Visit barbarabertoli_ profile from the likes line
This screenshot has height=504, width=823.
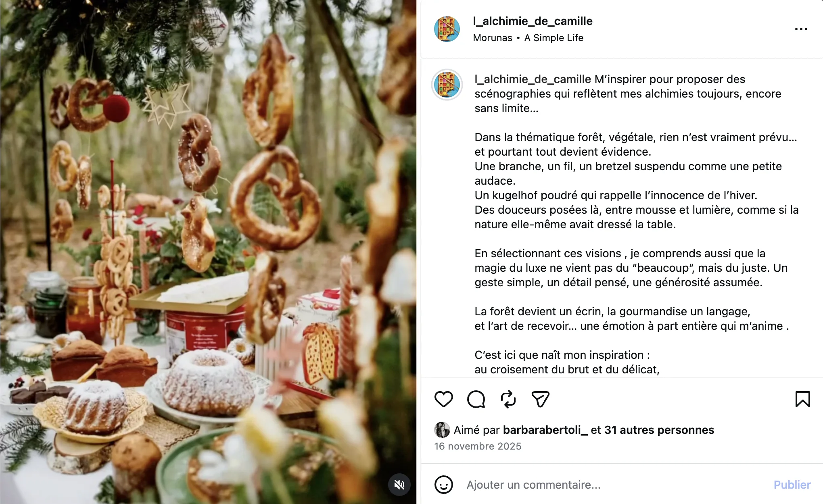click(x=545, y=430)
